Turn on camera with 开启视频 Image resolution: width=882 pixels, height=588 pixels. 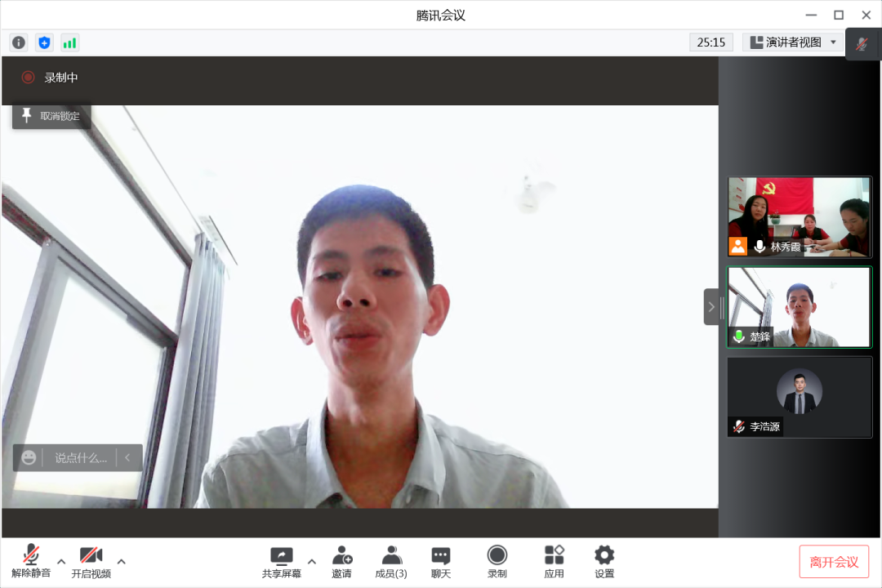pyautogui.click(x=91, y=562)
